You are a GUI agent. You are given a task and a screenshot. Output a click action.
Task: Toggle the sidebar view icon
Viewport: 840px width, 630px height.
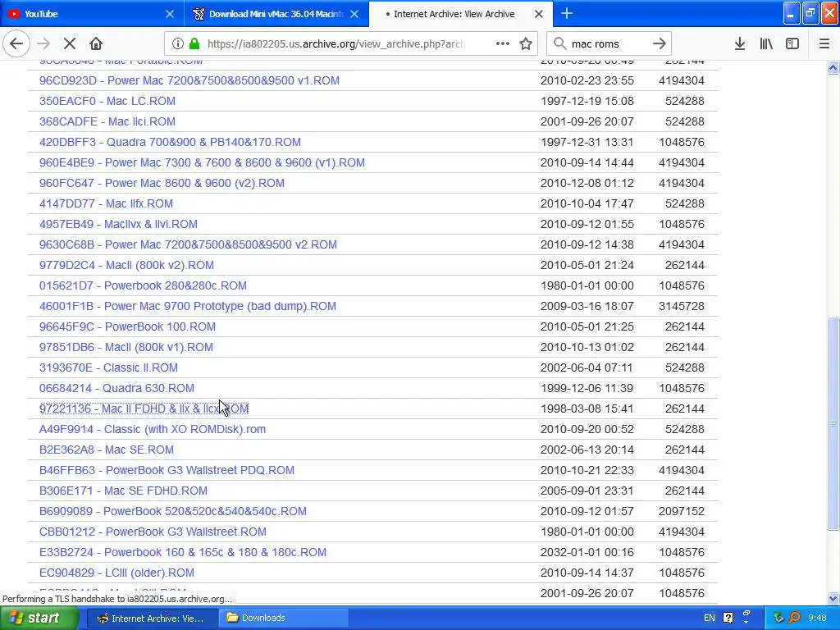[792, 44]
